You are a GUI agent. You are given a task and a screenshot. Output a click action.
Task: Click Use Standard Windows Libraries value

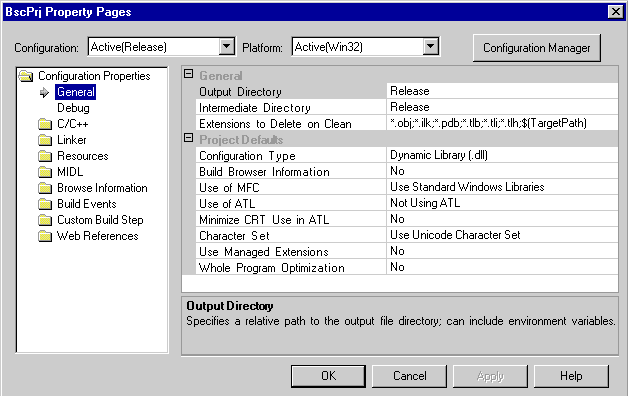(502, 187)
